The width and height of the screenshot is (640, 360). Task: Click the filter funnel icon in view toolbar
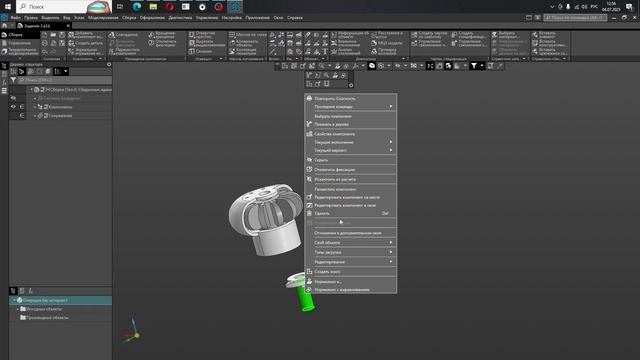[x=474, y=66]
